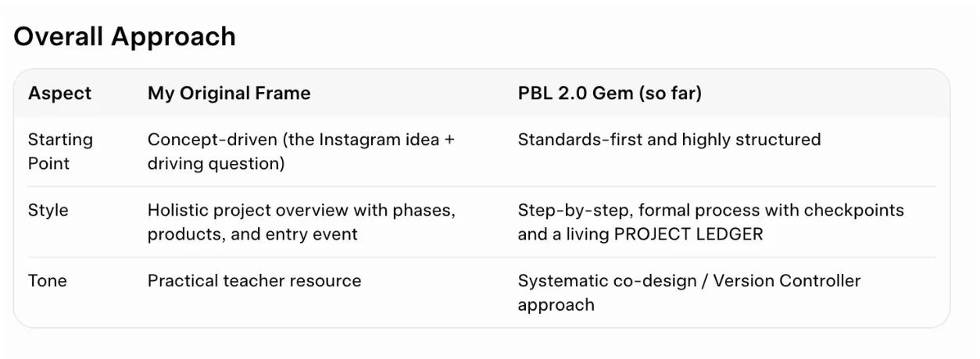
Task: Select the Aspect column header
Action: tap(60, 94)
